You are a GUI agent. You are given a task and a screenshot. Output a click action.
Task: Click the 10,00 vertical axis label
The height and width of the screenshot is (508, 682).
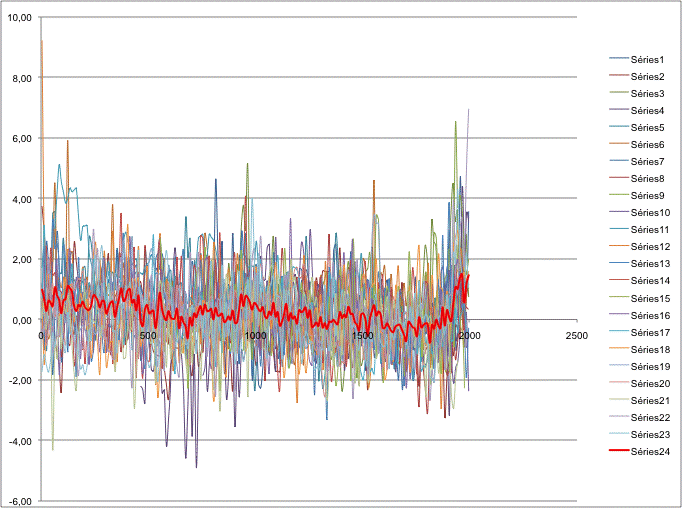coord(20,17)
